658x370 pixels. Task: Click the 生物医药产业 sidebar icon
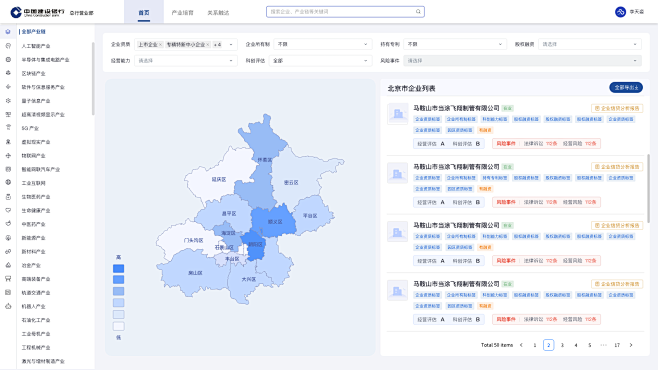[8, 196]
